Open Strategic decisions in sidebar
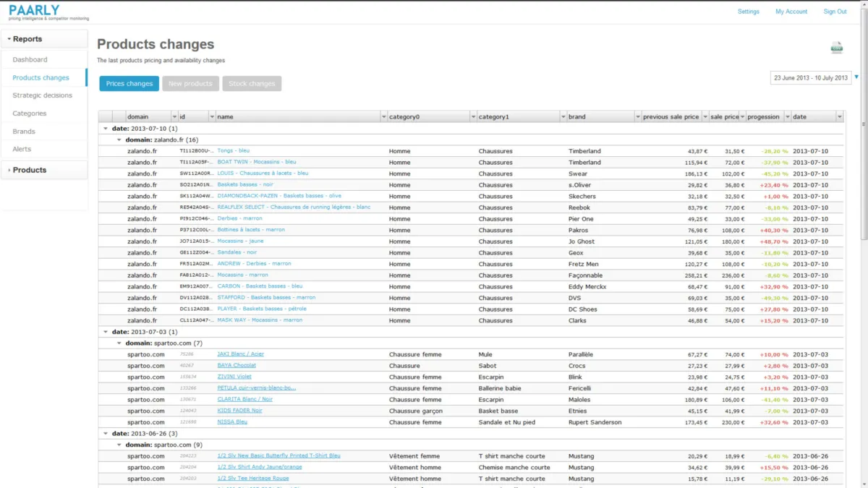The width and height of the screenshot is (868, 488). [42, 95]
